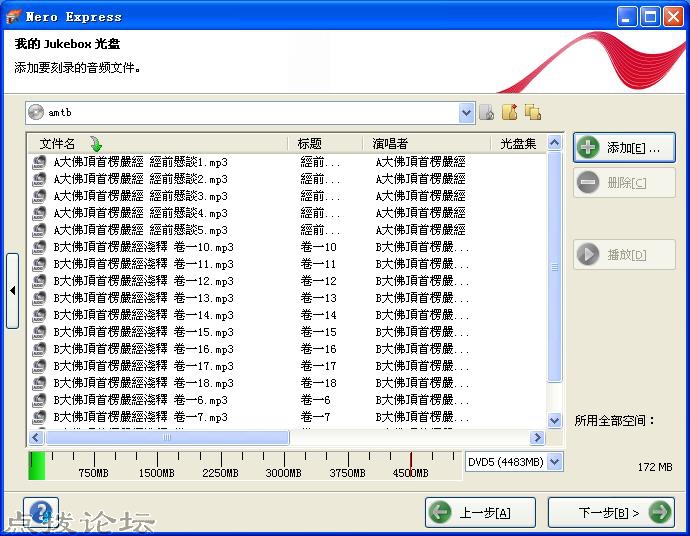Click the horizontal scrollbar right arrow
This screenshot has width=690, height=536.
coord(537,438)
